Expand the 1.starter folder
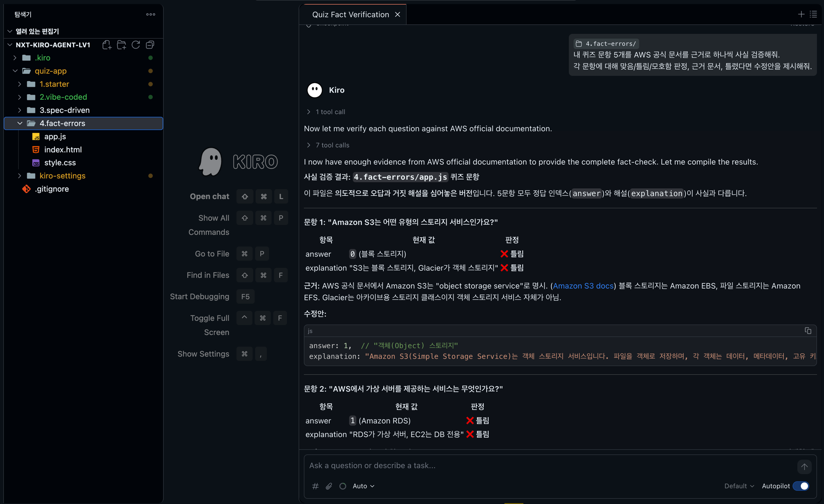 click(20, 84)
